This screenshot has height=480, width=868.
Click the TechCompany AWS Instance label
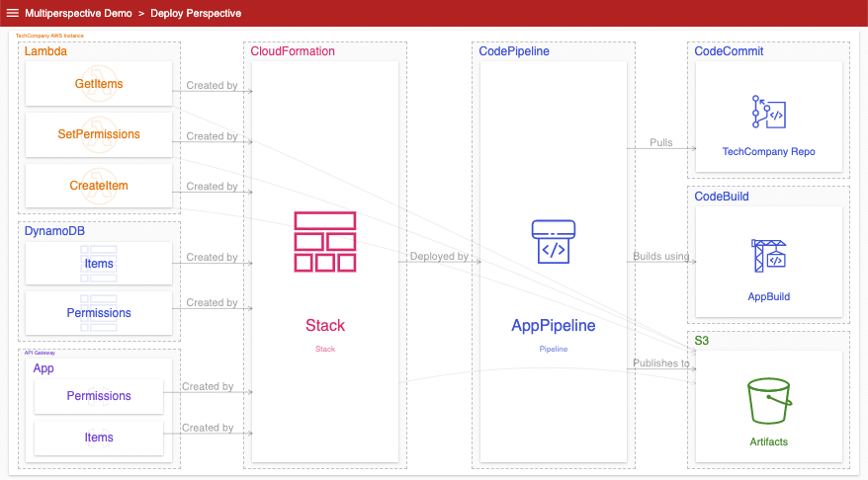click(49, 36)
